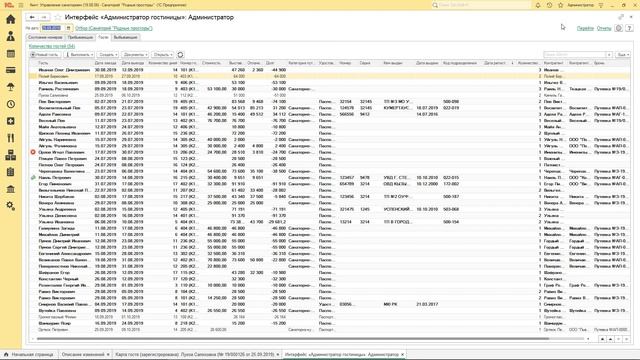
Task: Open the Перейти link
Action: pyautogui.click(x=585, y=28)
